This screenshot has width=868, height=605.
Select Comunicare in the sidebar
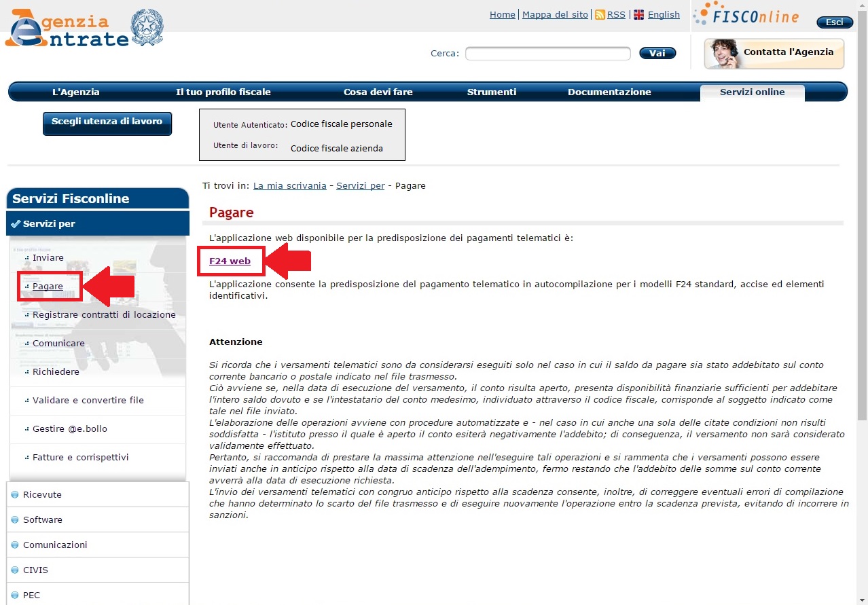click(58, 343)
